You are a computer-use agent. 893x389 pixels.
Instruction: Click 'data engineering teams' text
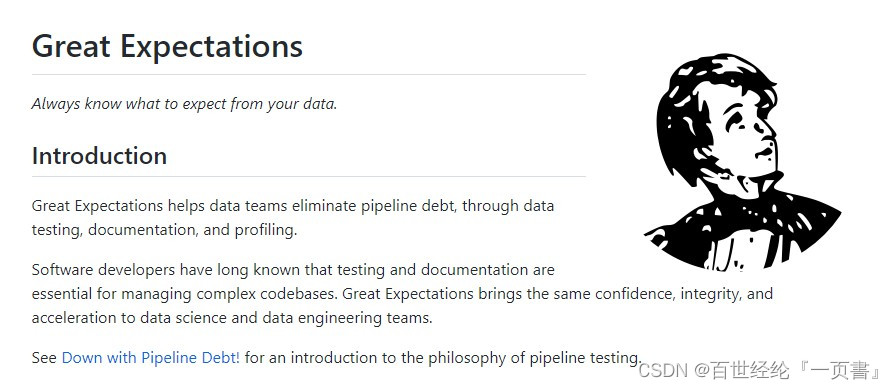[346, 318]
